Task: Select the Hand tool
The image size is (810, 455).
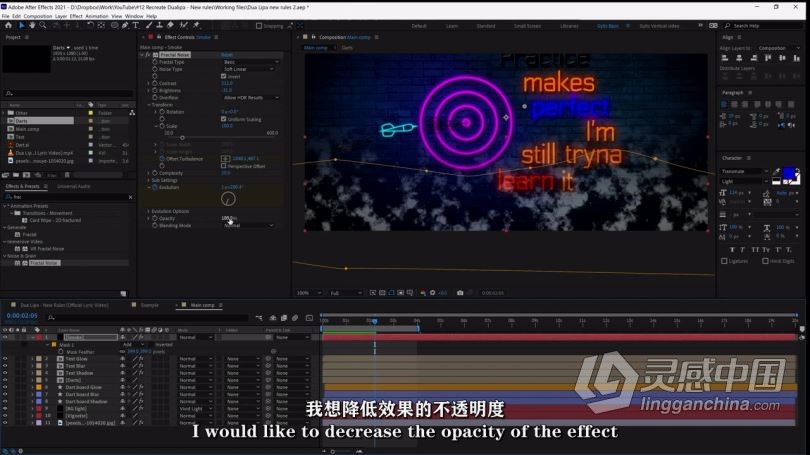Action: pyautogui.click(x=32, y=25)
